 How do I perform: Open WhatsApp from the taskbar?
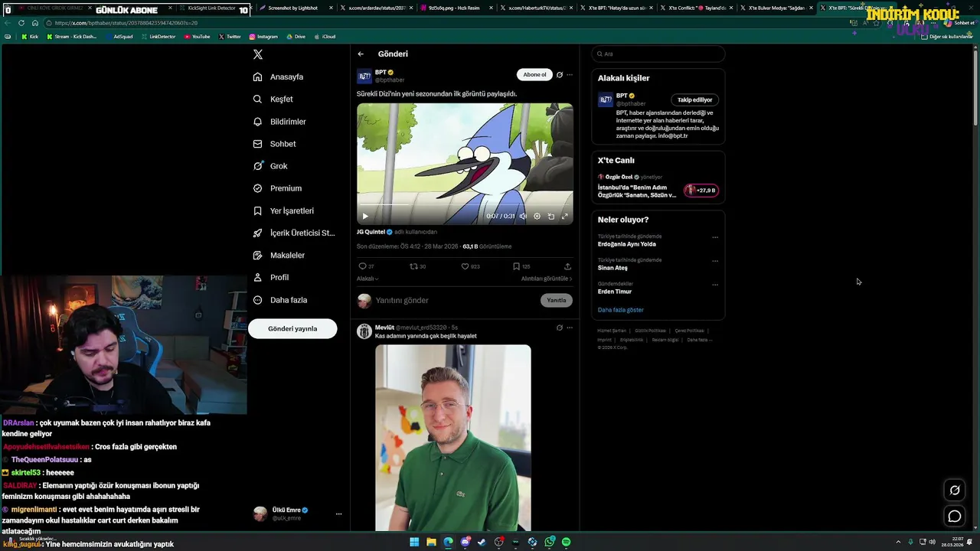tap(550, 542)
